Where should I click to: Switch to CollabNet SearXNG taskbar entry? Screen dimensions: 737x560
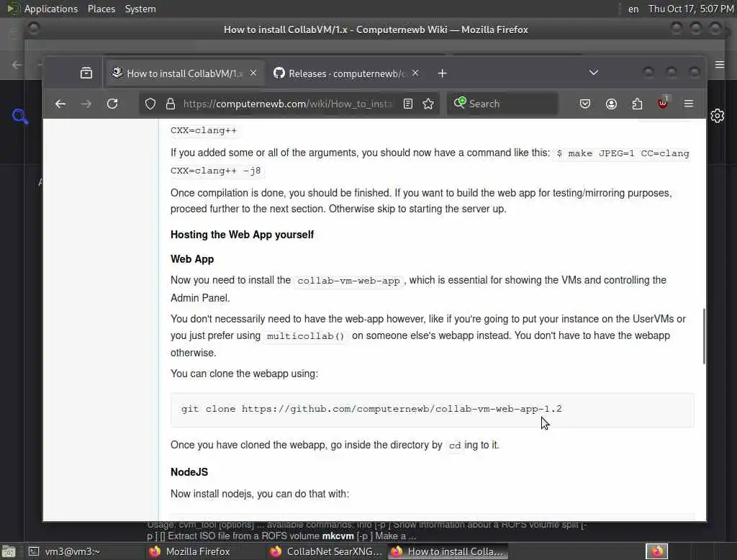coord(327,551)
